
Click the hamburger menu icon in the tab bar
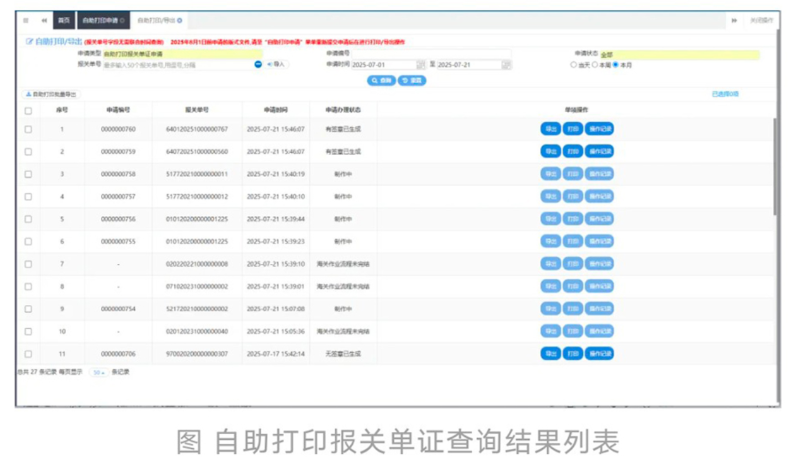[x=26, y=20]
